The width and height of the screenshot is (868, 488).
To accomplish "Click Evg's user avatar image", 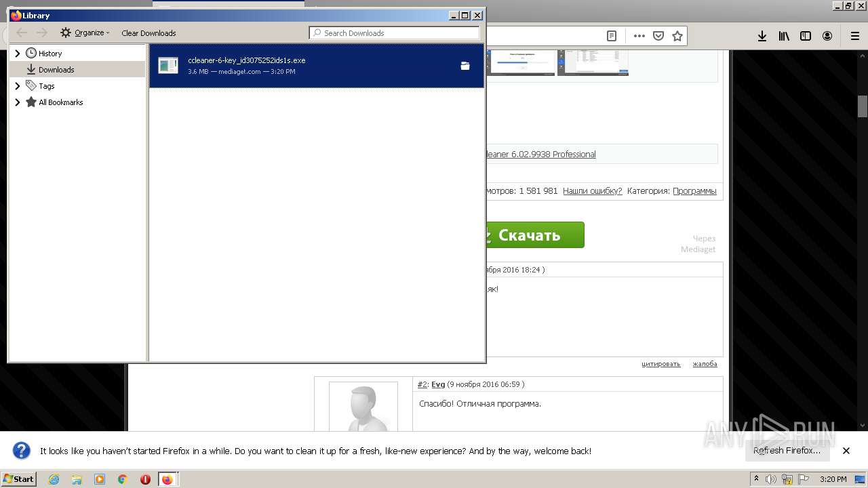I will coord(363,407).
